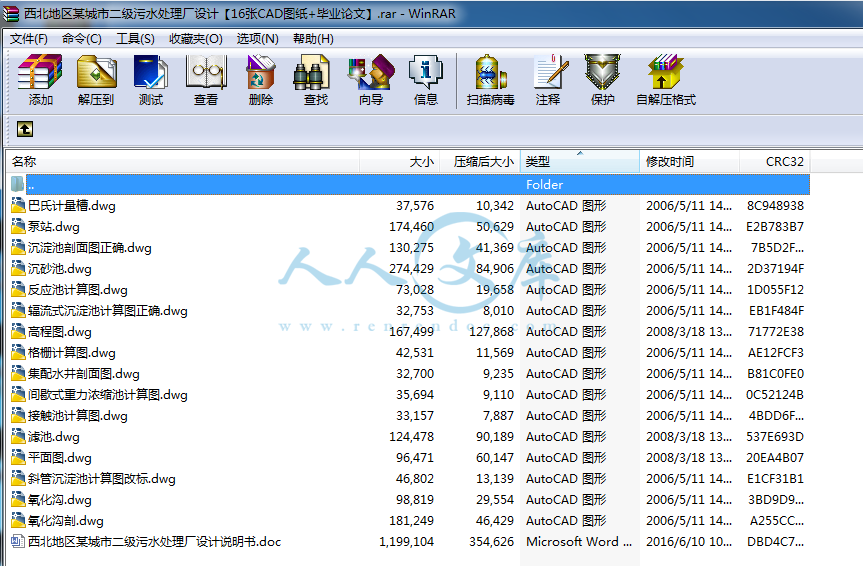Sort by CRC32 column header
The width and height of the screenshot is (863, 566).
(774, 161)
